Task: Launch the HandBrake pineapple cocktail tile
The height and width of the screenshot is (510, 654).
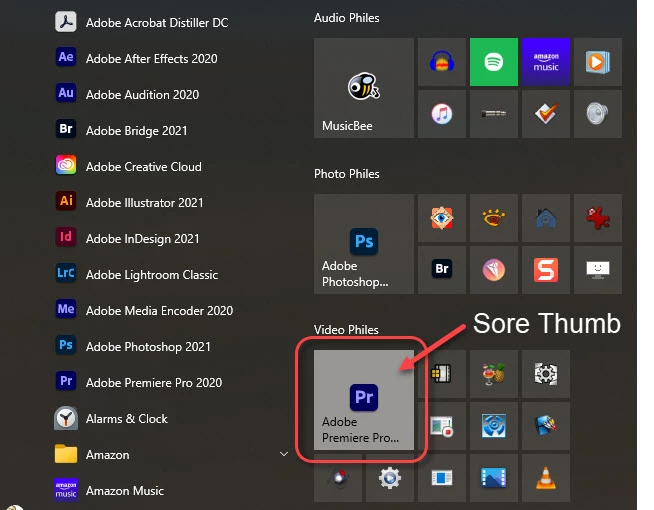Action: tap(494, 374)
